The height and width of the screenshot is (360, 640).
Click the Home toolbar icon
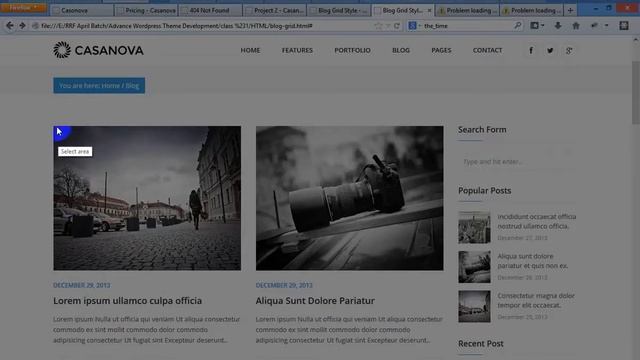(576, 26)
